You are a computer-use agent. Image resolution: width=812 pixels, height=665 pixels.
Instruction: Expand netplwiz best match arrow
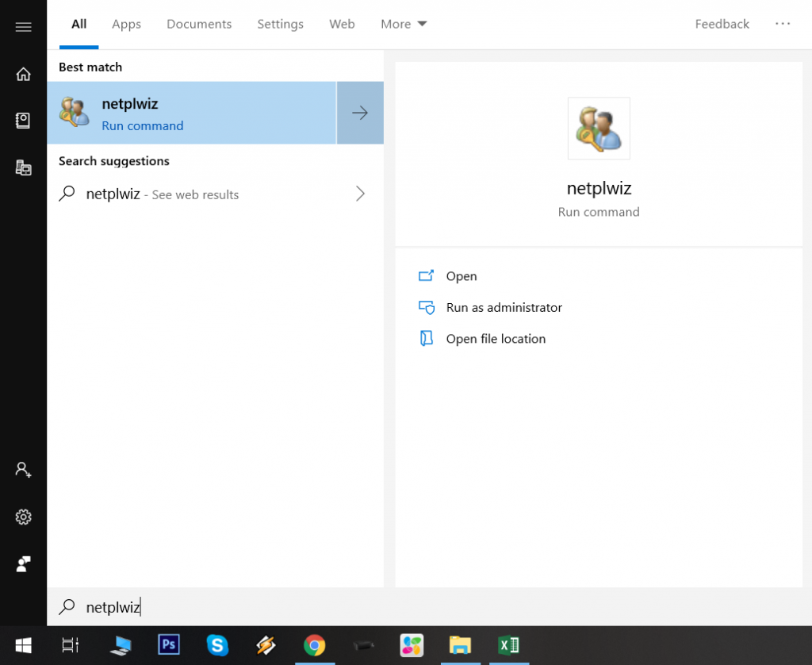[x=360, y=113]
